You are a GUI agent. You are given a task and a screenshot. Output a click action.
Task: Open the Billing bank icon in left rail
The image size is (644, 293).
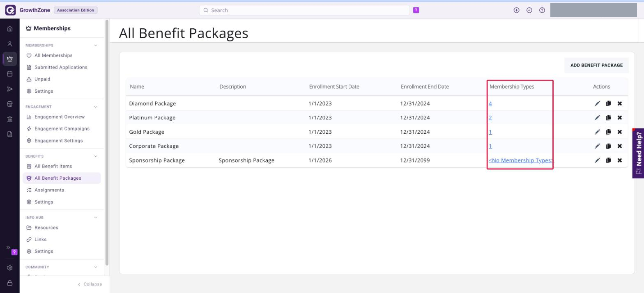pos(10,119)
